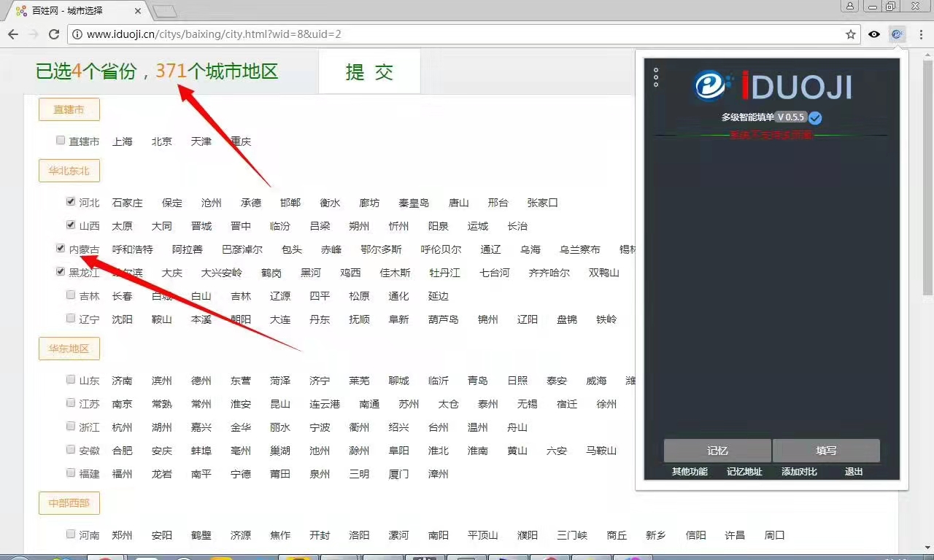Select the city 北京
The width and height of the screenshot is (934, 560).
pyautogui.click(x=162, y=141)
